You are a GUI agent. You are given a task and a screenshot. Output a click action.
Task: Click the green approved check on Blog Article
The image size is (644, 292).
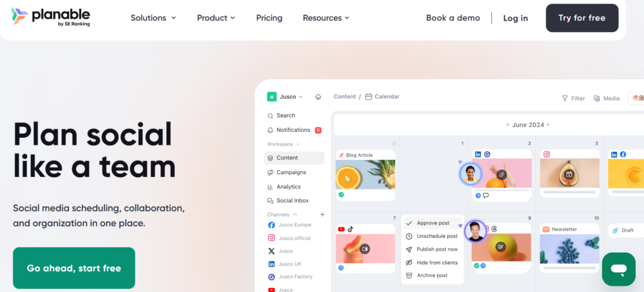click(341, 194)
